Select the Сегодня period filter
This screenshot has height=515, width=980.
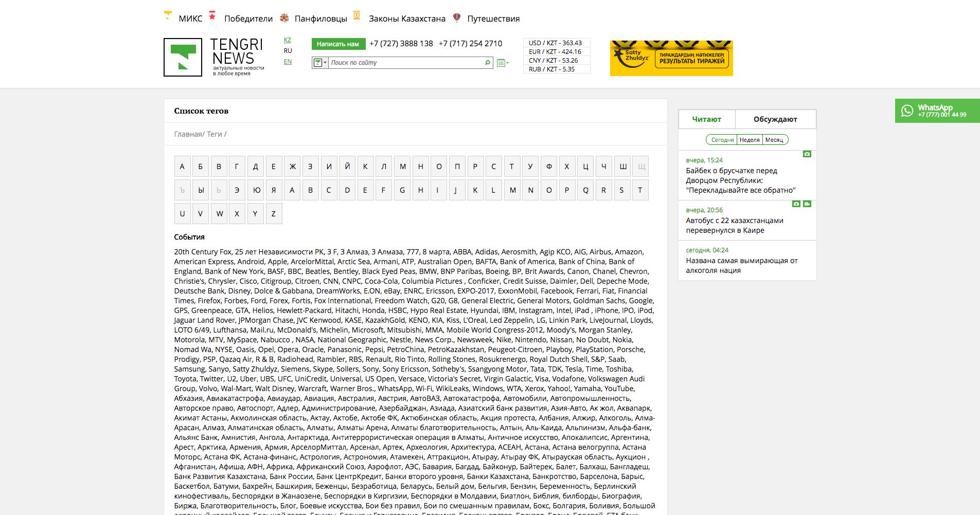(x=722, y=140)
